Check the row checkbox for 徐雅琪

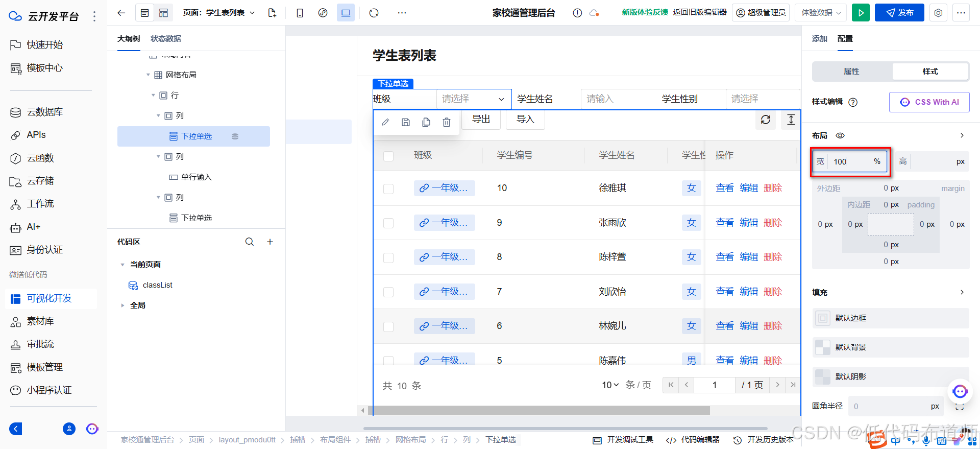(x=388, y=188)
